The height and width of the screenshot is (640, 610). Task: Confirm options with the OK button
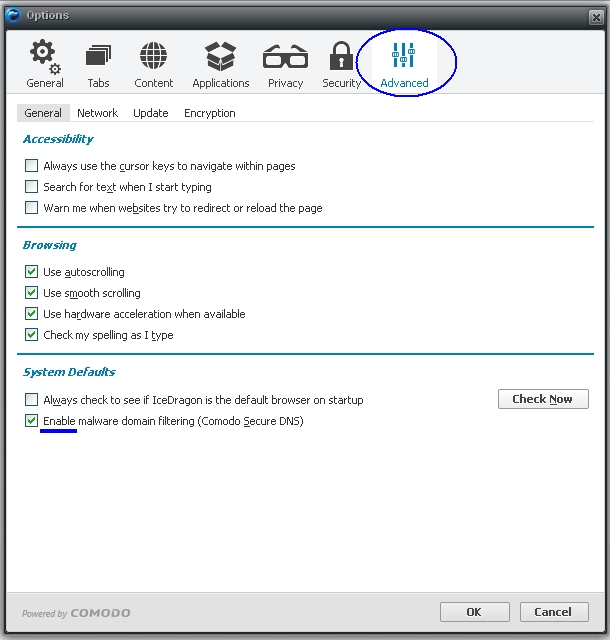coord(474,612)
